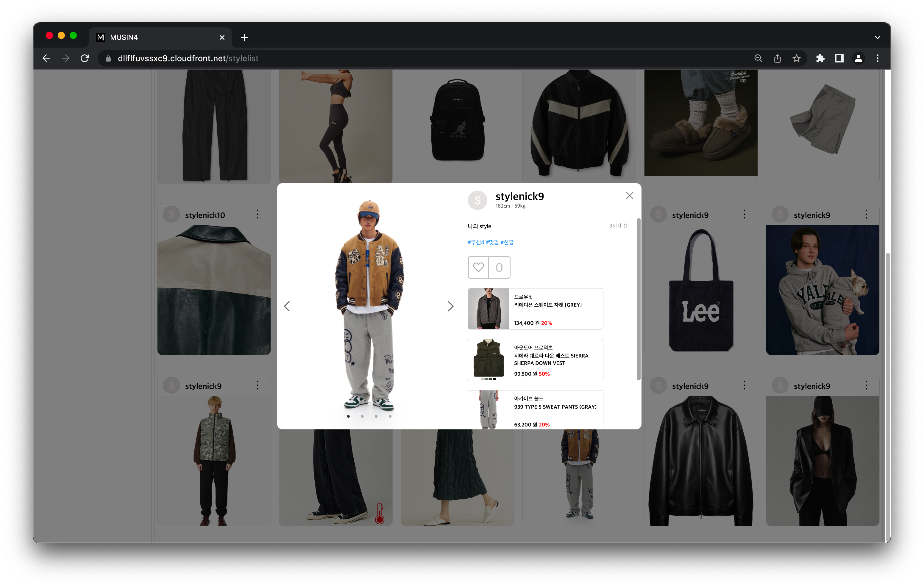Select the second carousel dot below the photo
Image resolution: width=924 pixels, height=587 pixels.
pos(362,416)
